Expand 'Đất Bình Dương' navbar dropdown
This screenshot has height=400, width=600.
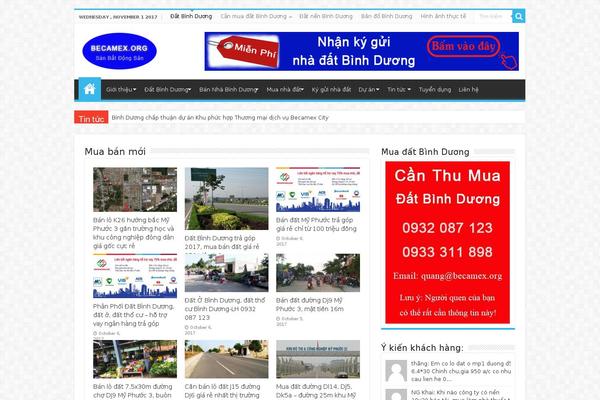[x=168, y=90]
